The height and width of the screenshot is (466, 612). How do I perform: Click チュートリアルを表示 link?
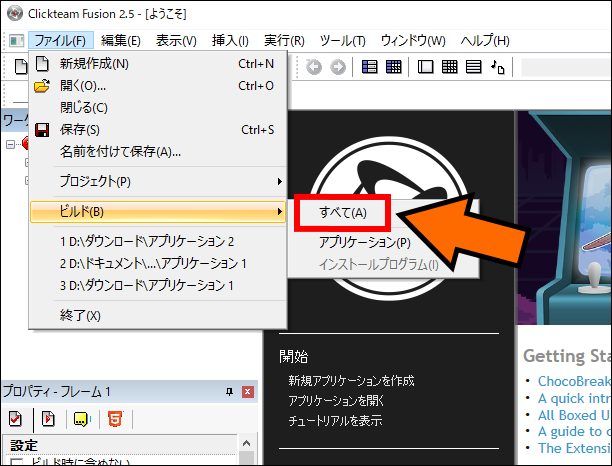click(335, 421)
